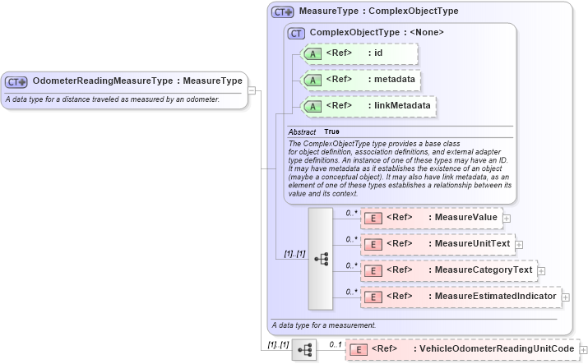Viewport: 588px width, 364px height.
Task: Click the element icon for VehicleOdometerReadingUnitCode
Action: pyautogui.click(x=359, y=350)
